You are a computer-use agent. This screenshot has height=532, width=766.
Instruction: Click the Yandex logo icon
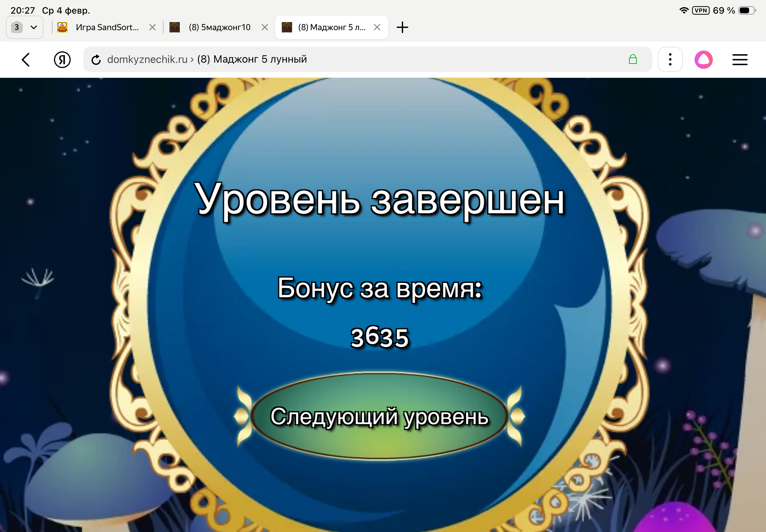(62, 59)
